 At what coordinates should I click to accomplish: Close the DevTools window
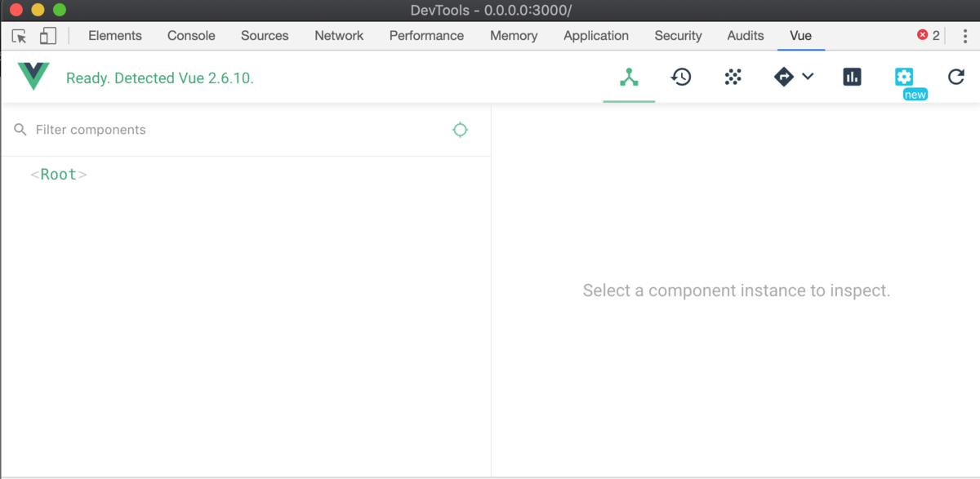click(16, 11)
